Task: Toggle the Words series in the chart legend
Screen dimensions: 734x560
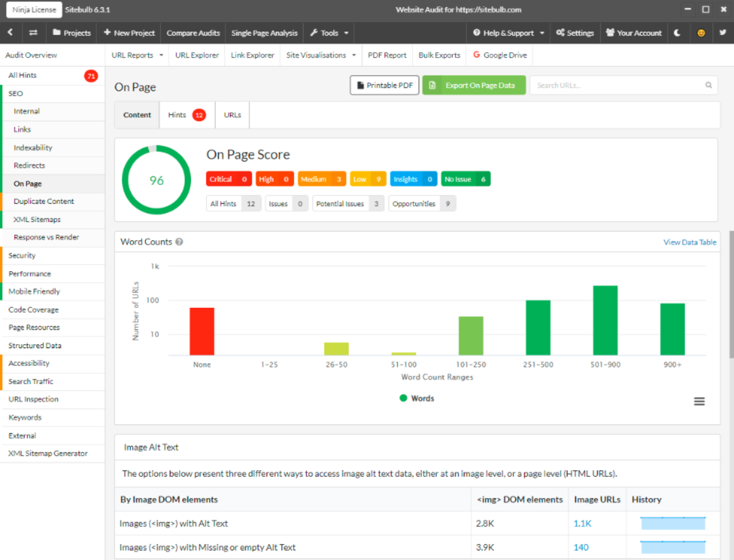Action: 417,398
